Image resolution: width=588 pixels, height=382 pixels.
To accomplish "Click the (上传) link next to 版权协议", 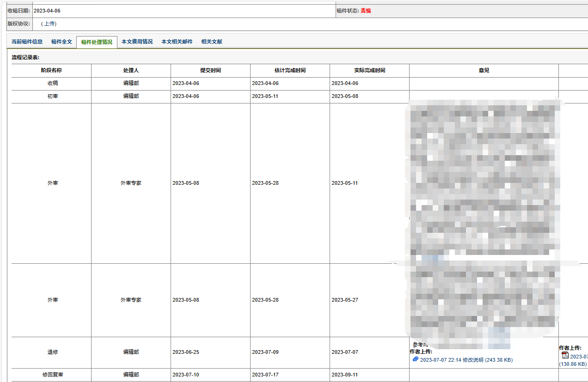I will tap(49, 24).
